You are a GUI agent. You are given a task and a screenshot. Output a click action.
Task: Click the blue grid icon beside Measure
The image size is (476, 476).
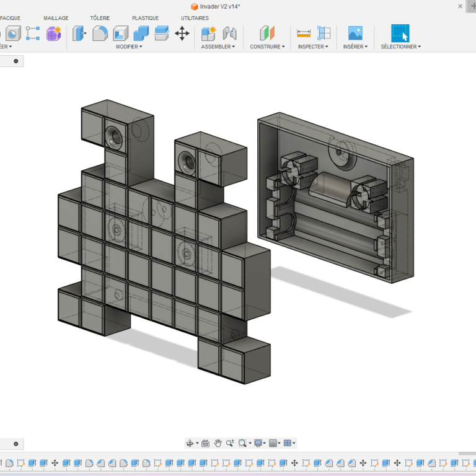(x=324, y=33)
